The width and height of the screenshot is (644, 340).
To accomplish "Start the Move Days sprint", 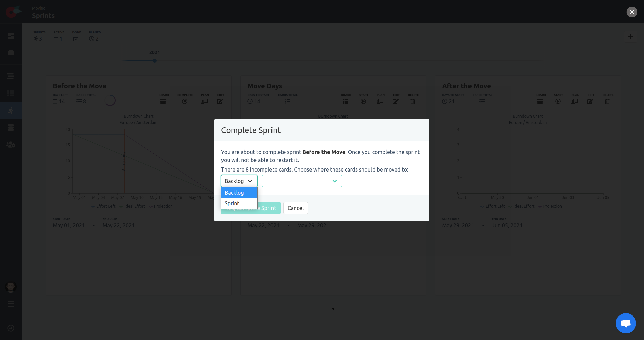I will pyautogui.click(x=363, y=101).
